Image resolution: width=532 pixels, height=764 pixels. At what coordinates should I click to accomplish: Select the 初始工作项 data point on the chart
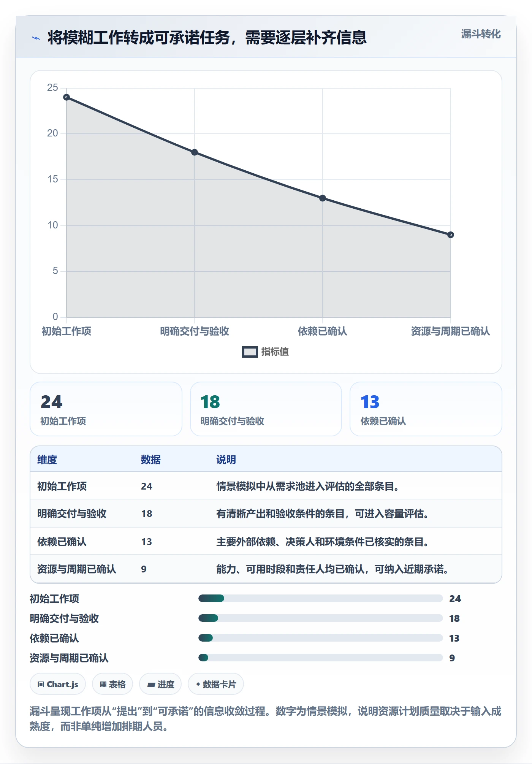pyautogui.click(x=66, y=97)
